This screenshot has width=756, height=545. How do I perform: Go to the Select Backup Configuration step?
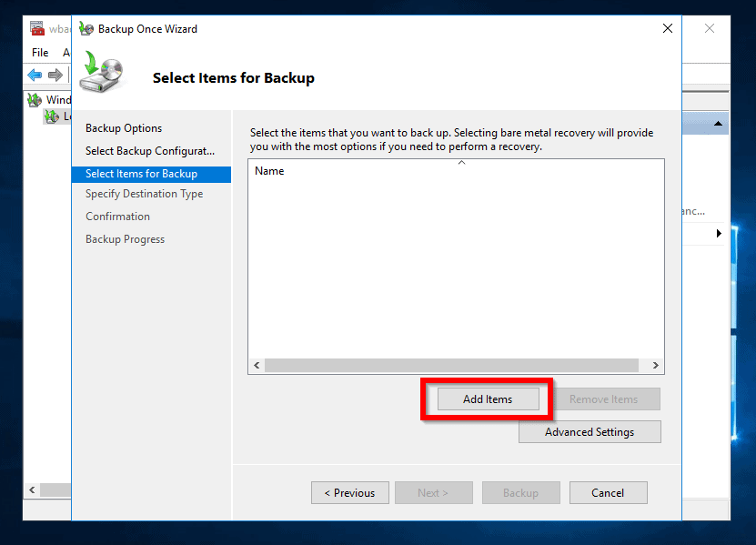pos(150,151)
